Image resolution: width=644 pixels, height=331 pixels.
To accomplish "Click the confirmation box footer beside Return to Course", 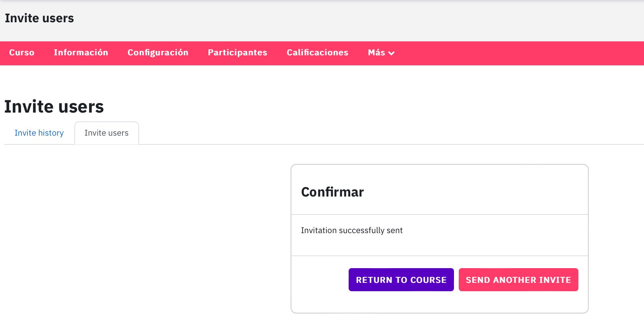I will click(320, 280).
